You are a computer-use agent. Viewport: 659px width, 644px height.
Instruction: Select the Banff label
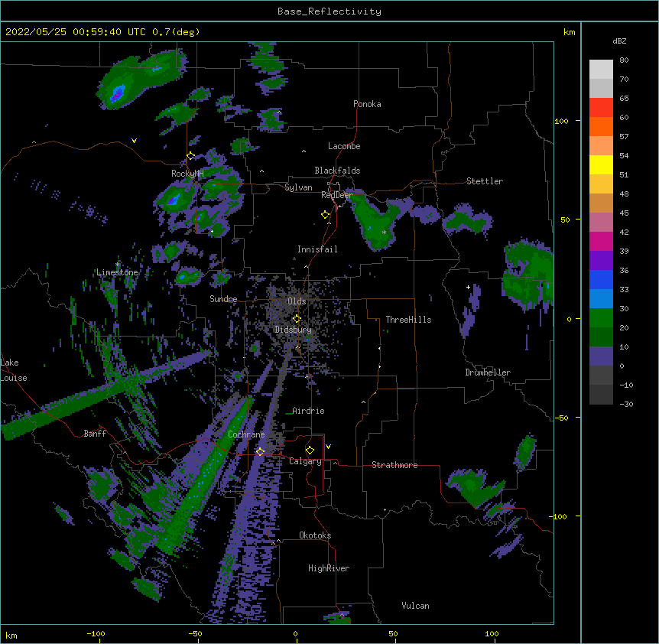coord(95,434)
